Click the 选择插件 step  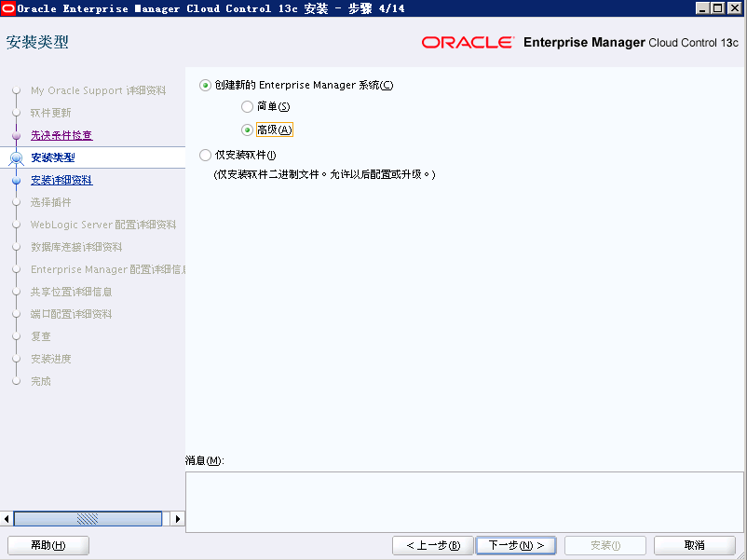point(51,202)
